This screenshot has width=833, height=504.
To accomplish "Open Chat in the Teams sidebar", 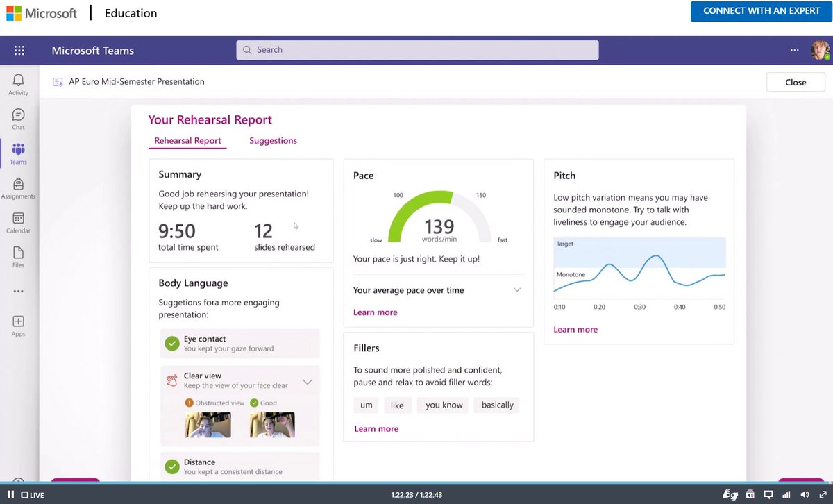I will click(x=19, y=119).
